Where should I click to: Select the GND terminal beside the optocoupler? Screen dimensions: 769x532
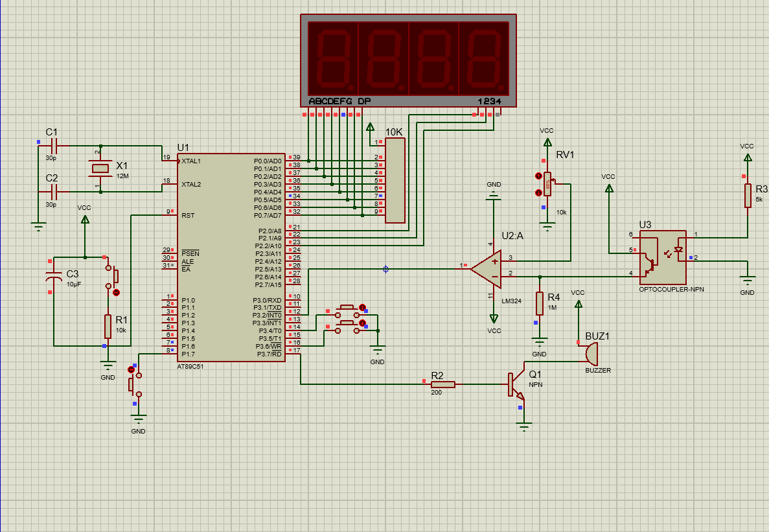pos(748,282)
